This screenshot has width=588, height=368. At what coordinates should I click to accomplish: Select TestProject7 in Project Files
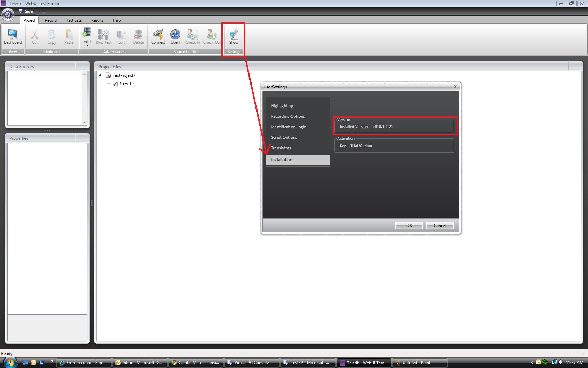(x=124, y=75)
